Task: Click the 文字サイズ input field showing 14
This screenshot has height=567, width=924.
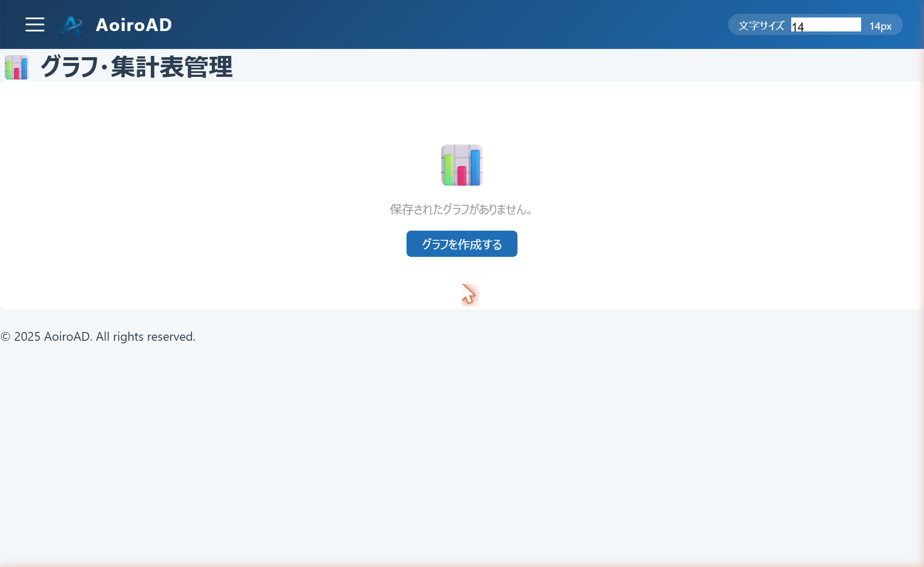Action: [826, 25]
